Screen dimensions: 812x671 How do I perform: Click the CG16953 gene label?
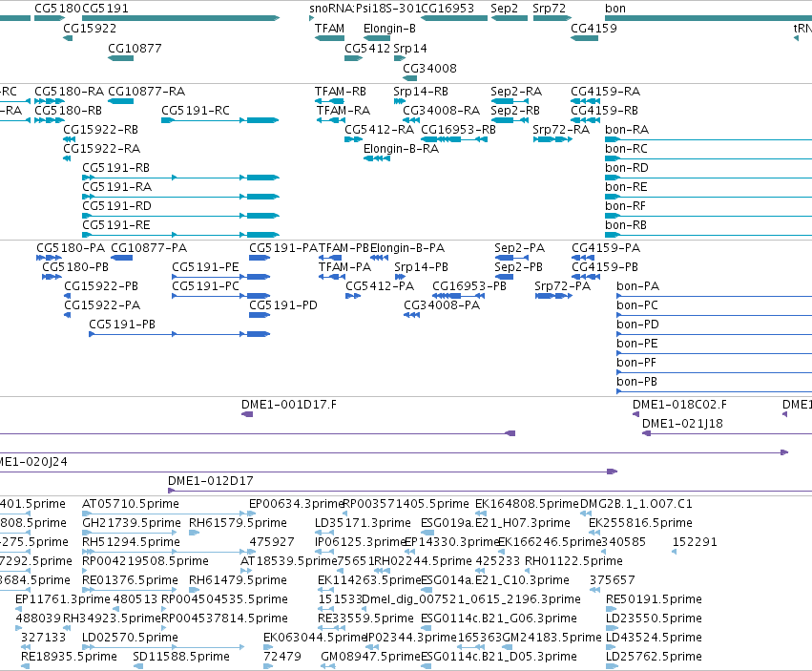tap(448, 9)
